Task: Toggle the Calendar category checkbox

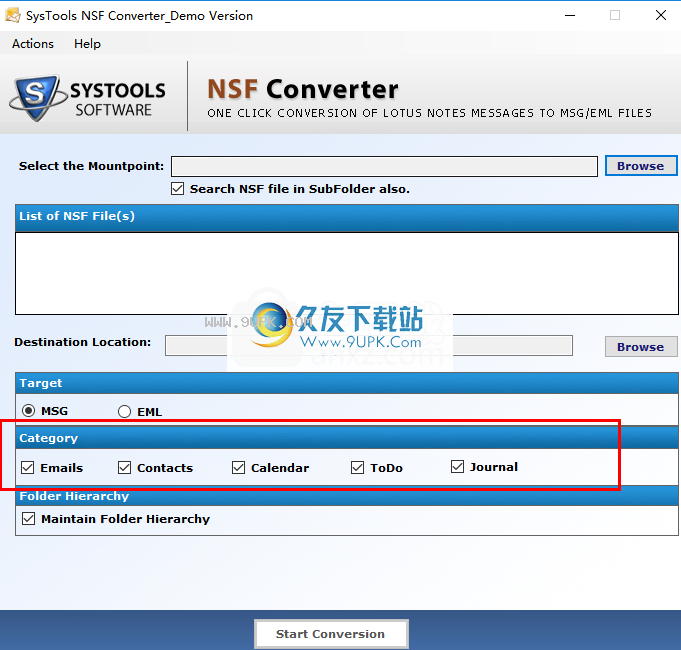Action: pyautogui.click(x=238, y=468)
